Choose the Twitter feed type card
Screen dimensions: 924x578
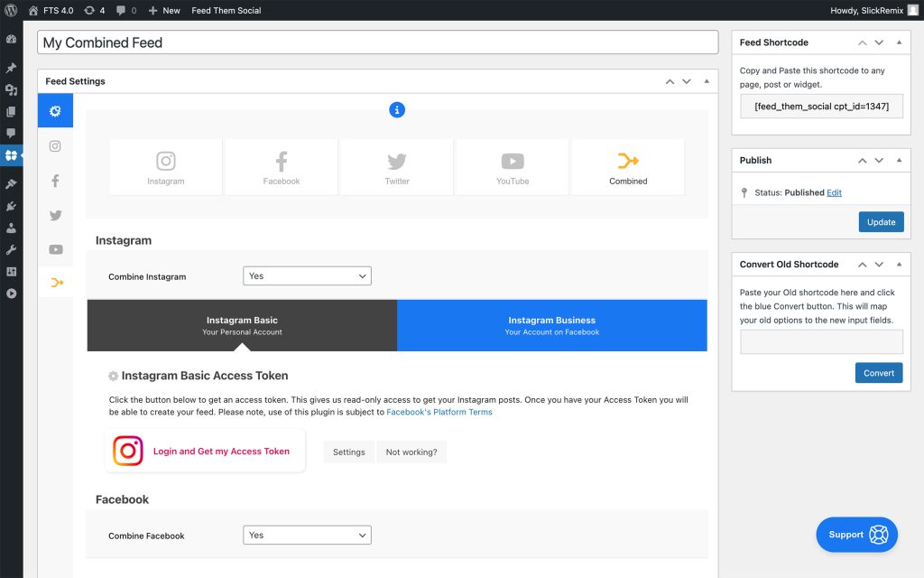(x=397, y=167)
